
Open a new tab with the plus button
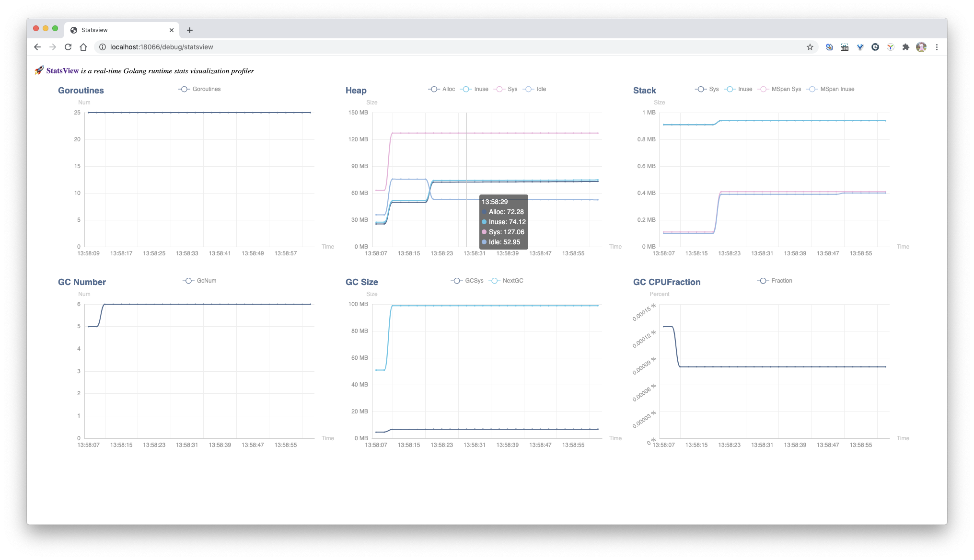[190, 30]
